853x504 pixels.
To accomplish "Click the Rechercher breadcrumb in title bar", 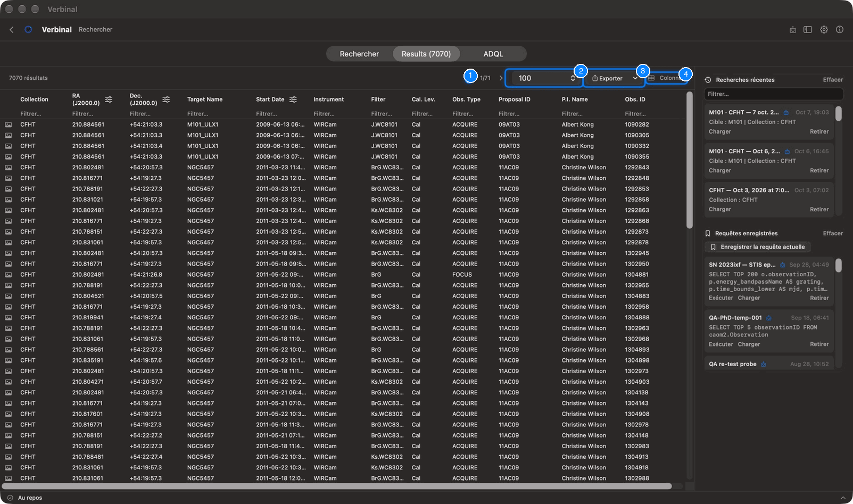I will [x=96, y=30].
